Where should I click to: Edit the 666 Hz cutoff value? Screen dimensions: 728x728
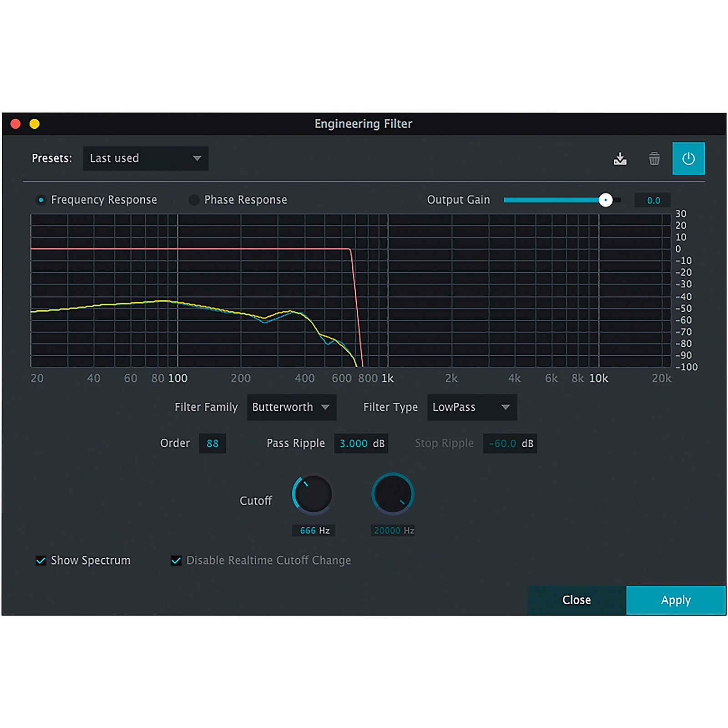pos(313,530)
